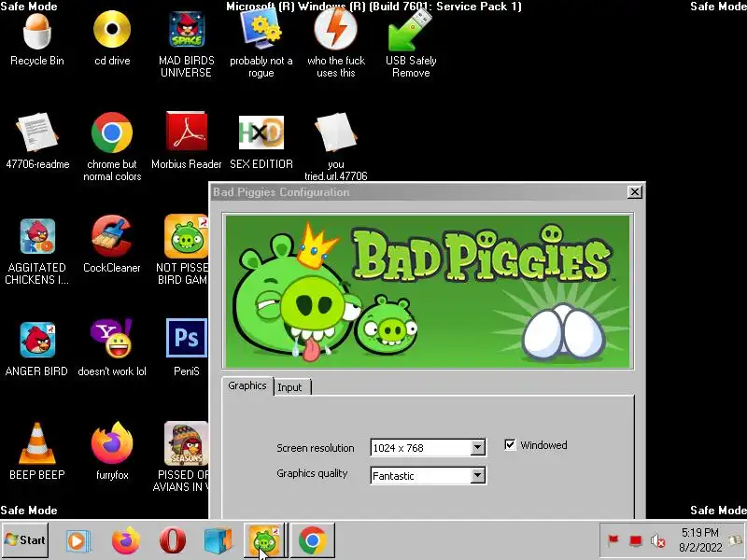This screenshot has height=560, width=747.
Task: Click the red flag tray icon
Action: coord(613,540)
